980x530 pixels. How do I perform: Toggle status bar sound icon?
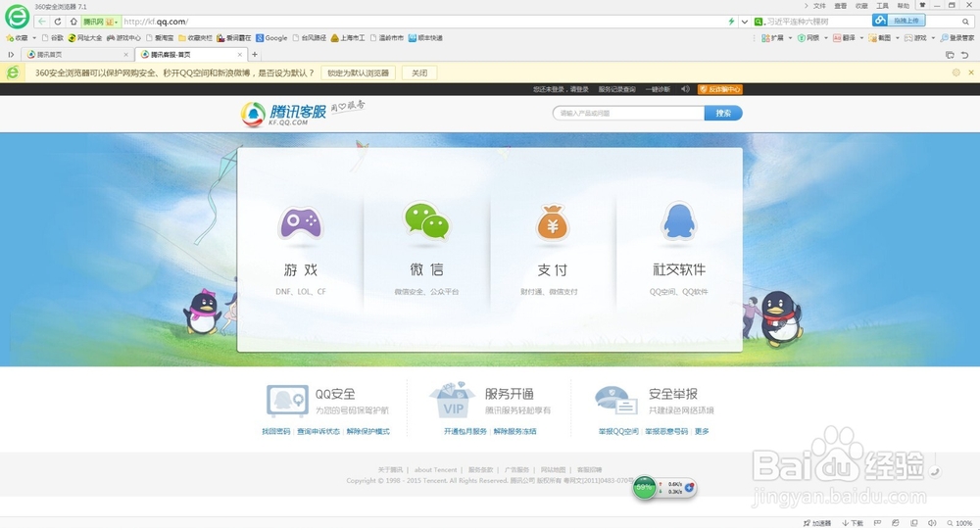pyautogui.click(x=931, y=523)
